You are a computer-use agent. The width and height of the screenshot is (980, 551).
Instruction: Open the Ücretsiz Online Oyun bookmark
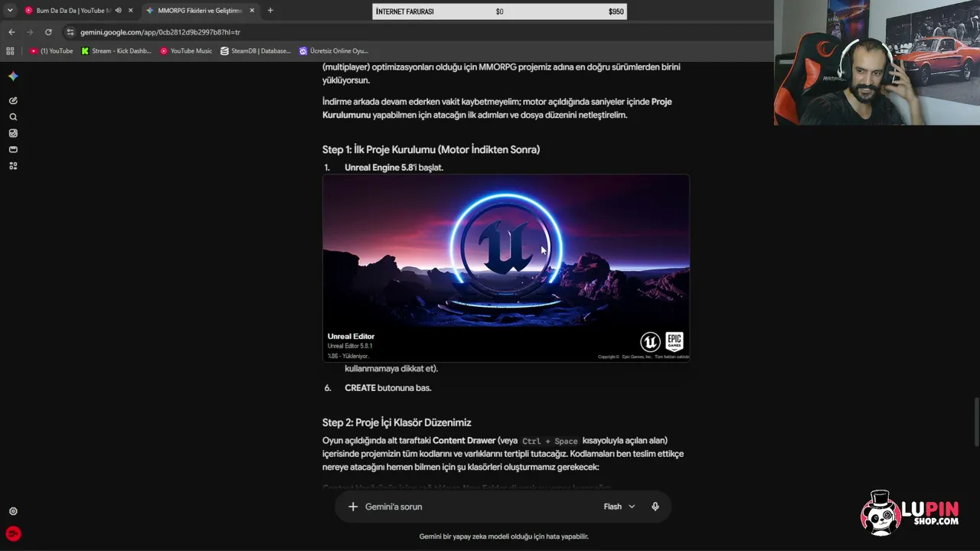click(334, 51)
